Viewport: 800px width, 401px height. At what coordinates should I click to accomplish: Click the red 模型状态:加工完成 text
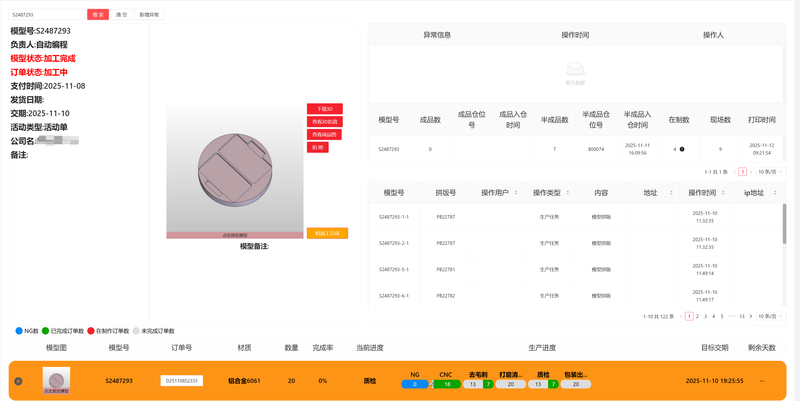pyautogui.click(x=43, y=59)
